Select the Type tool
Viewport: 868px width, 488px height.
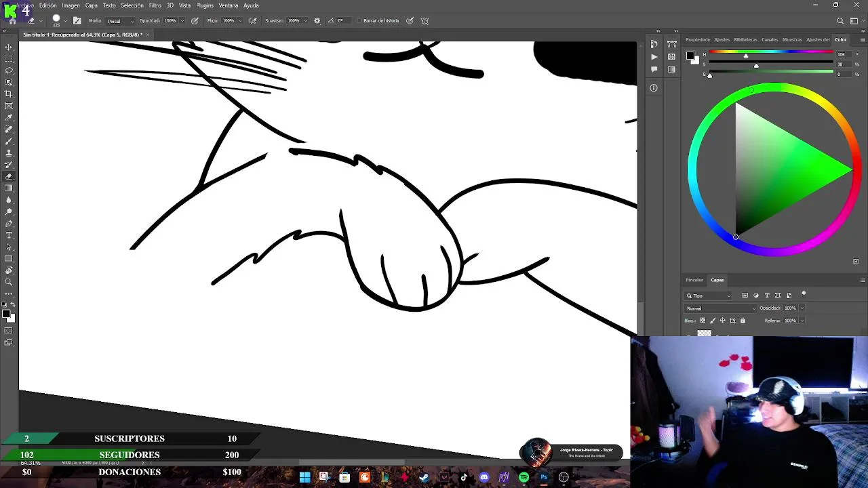pos(9,235)
